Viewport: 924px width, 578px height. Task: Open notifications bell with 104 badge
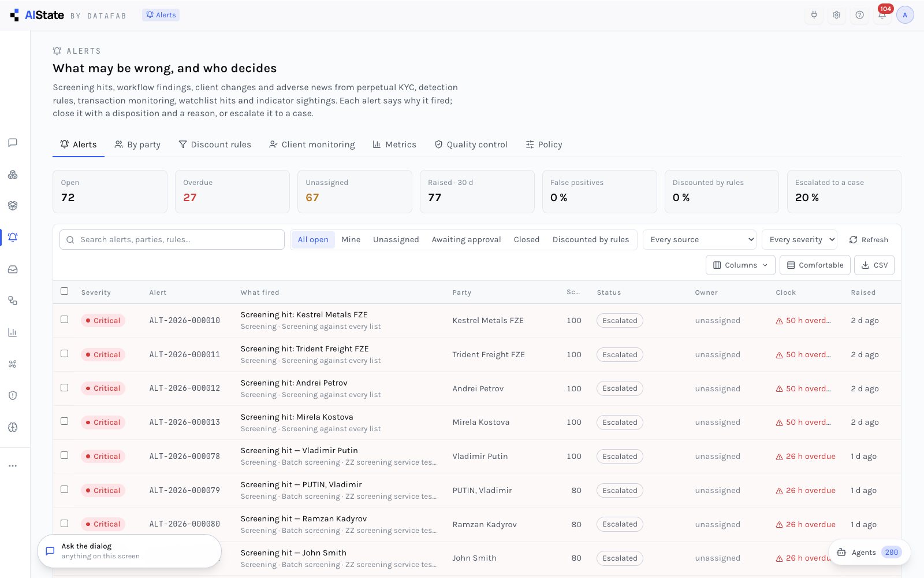click(x=882, y=15)
